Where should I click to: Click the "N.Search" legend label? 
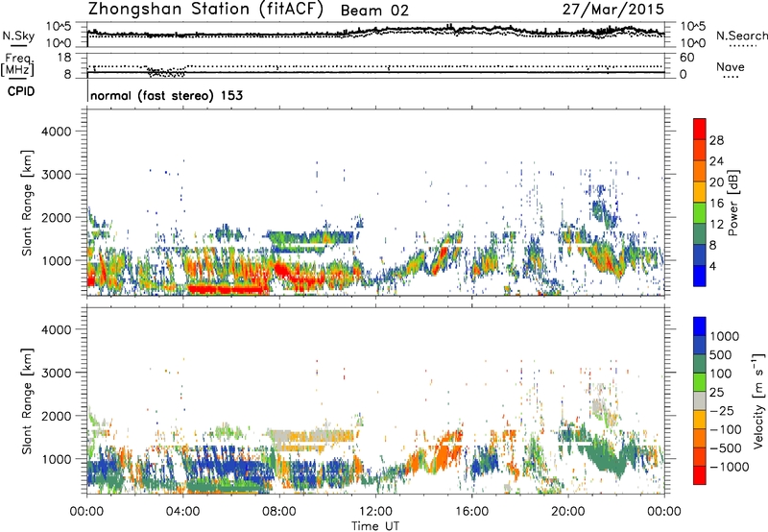click(x=742, y=36)
